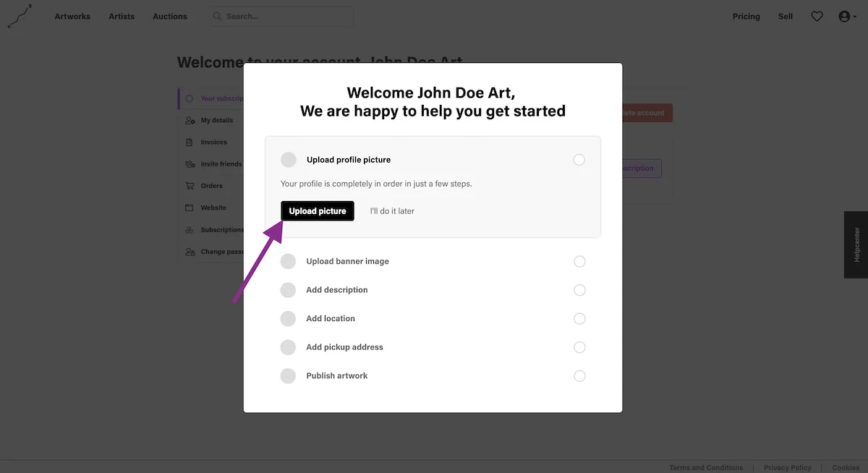
Task: Click the Upload picture button
Action: (318, 211)
